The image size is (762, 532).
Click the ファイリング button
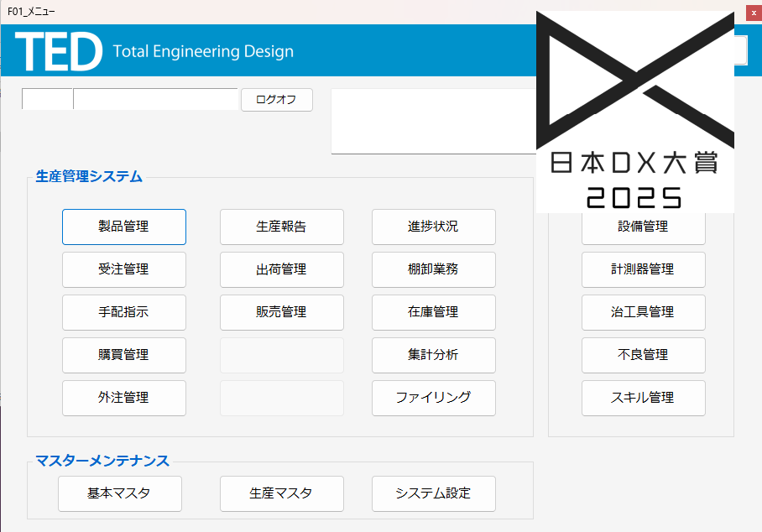point(433,398)
